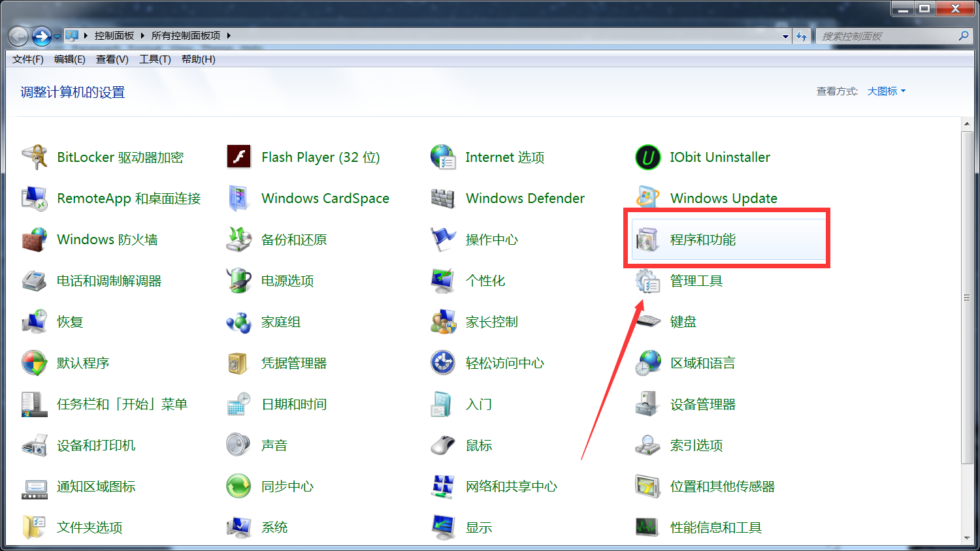Expand the 大图标 view mode dropdown
Viewport: 980px width, 551px height.
(887, 91)
